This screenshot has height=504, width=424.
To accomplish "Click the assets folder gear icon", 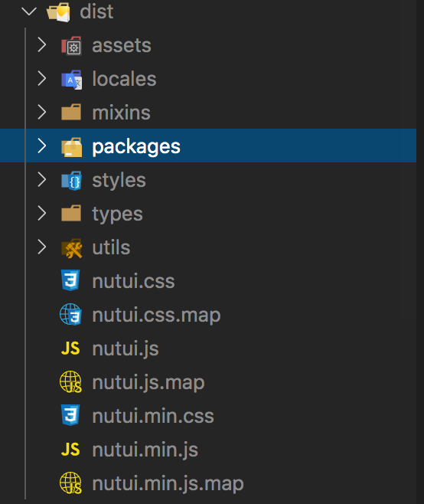I will click(71, 46).
